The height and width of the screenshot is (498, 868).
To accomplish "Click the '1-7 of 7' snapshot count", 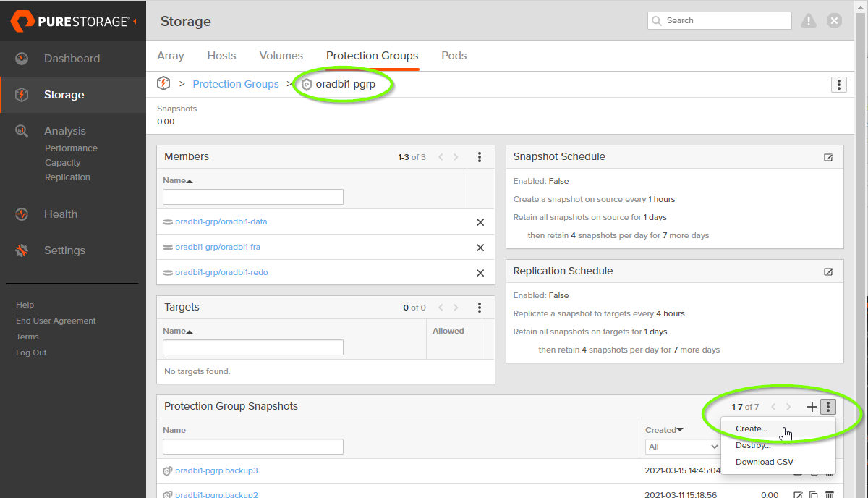I will (x=745, y=407).
